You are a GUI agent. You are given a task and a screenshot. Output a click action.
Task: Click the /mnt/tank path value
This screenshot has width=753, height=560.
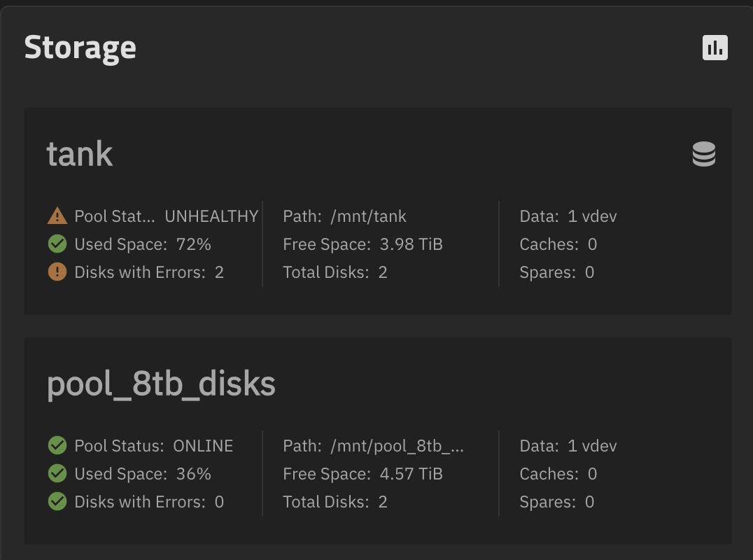tap(368, 216)
